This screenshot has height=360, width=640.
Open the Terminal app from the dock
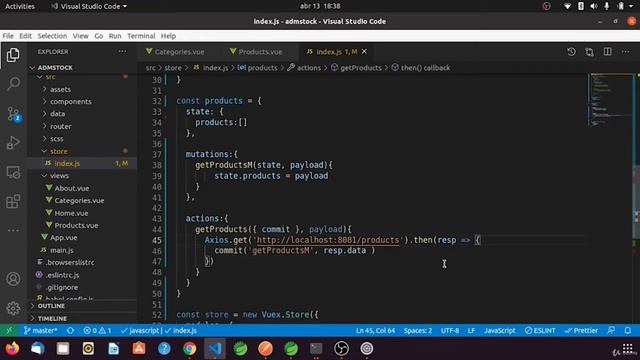pos(316,349)
